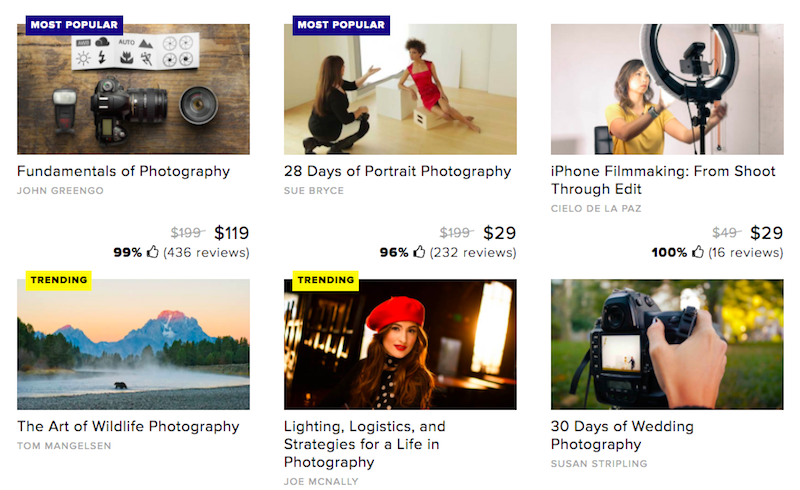Viewport: 800px width, 490px height.
Task: Open The Art of Wildlife Photography title
Action: tap(128, 427)
